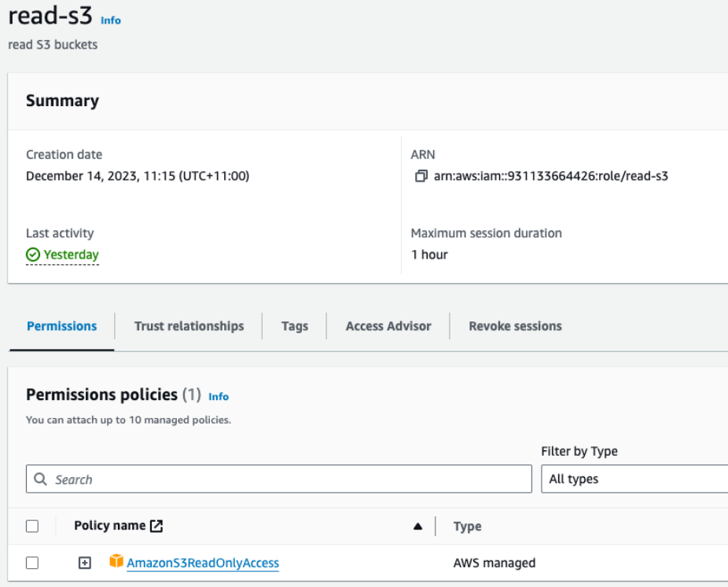Image resolution: width=728 pixels, height=587 pixels.
Task: Open the Tags tab
Action: [x=295, y=326]
